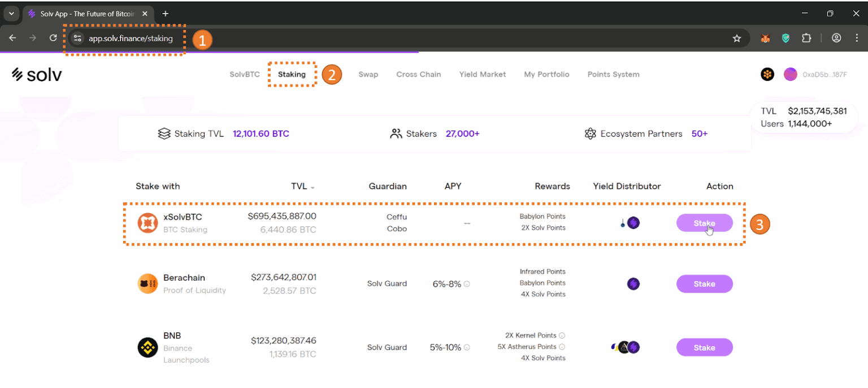Screen dimensions: 868x388
Task: Open the MetaMask fox extension
Action: click(765, 38)
